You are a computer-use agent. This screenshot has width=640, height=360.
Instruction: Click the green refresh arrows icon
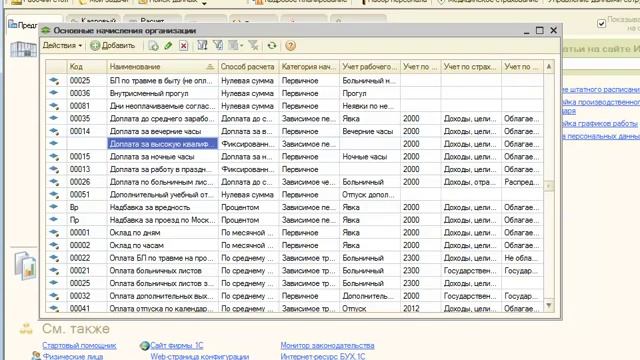[x=272, y=46]
